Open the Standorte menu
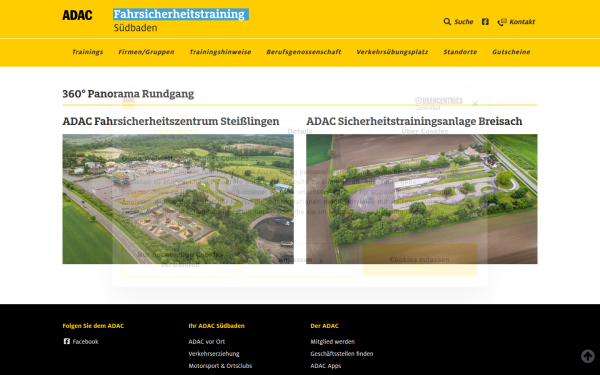 [460, 52]
